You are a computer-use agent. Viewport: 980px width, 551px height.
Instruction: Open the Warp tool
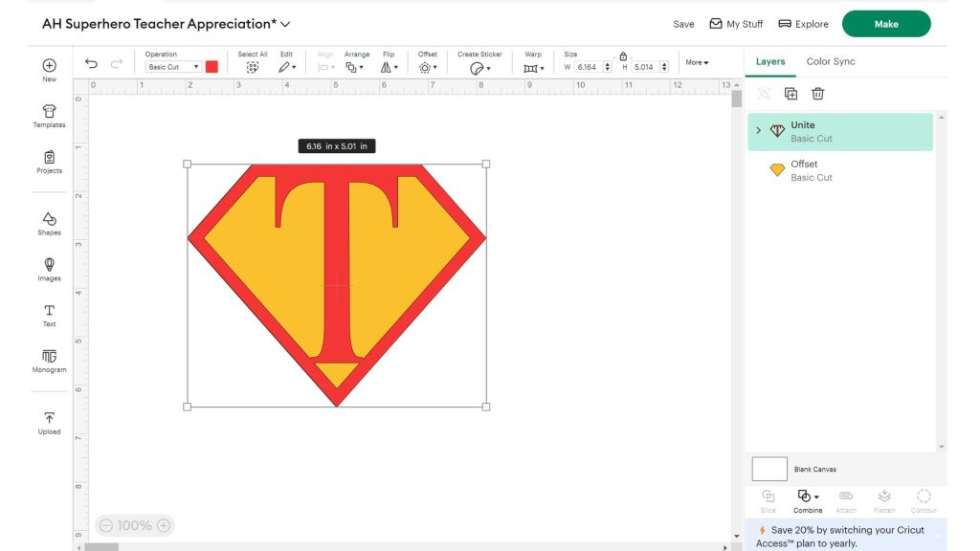coord(534,68)
